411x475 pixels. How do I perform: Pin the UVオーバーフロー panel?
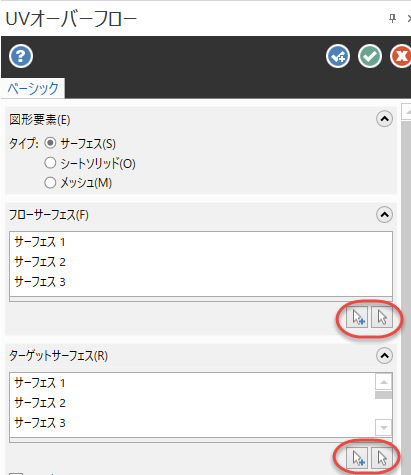[392, 18]
